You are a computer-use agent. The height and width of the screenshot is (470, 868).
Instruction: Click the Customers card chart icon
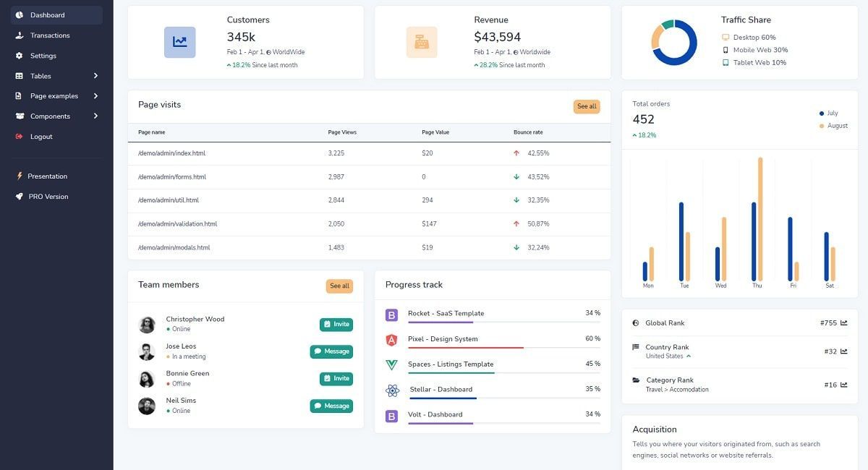click(x=179, y=42)
